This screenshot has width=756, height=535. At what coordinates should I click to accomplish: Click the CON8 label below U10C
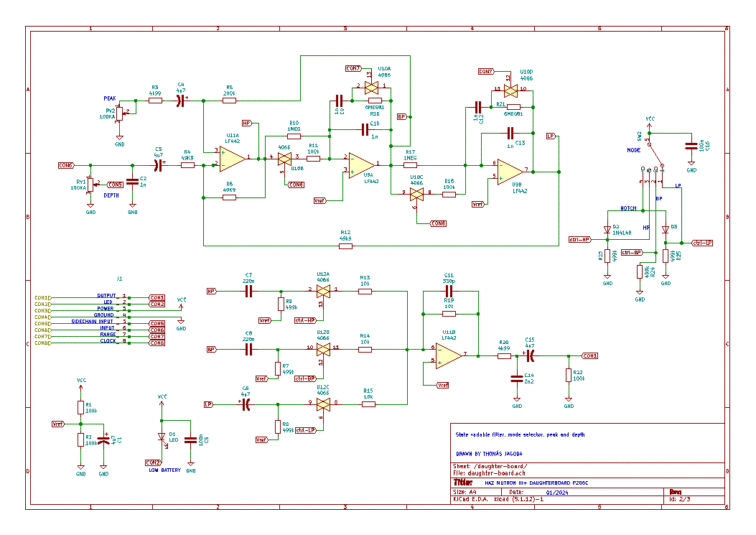[438, 223]
